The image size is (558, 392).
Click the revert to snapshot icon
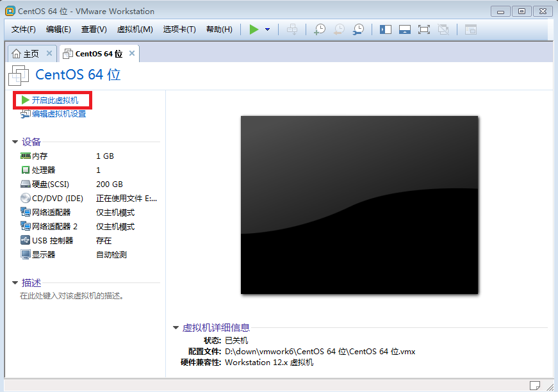point(339,29)
